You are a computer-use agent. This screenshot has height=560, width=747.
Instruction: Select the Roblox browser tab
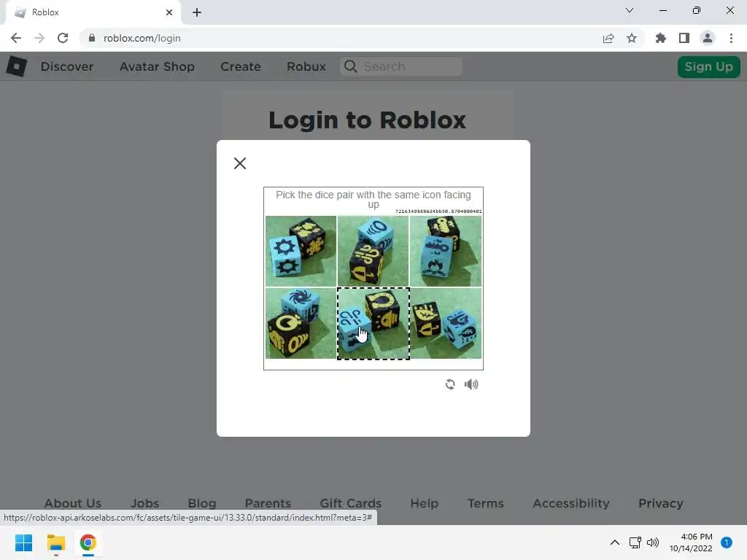pyautogui.click(x=93, y=12)
